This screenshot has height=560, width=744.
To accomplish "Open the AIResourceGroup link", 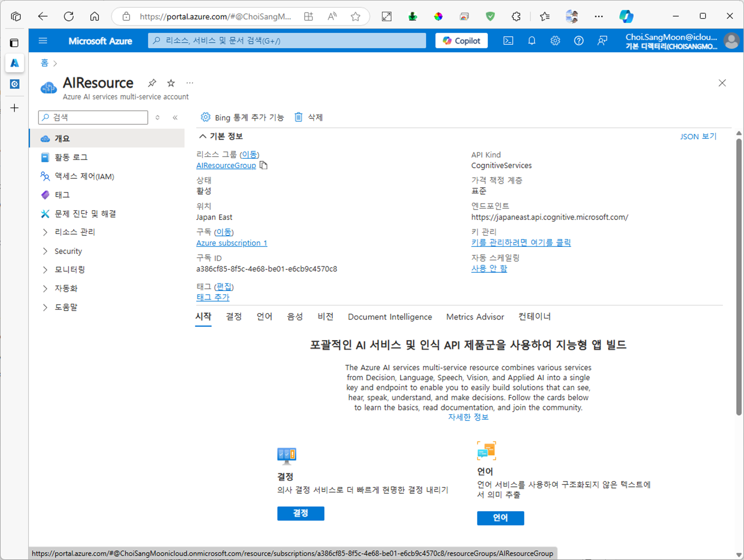I will pos(226,165).
